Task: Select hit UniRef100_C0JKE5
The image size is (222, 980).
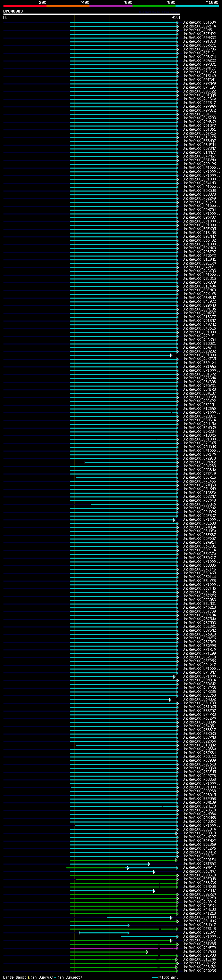Action: tap(199, 477)
